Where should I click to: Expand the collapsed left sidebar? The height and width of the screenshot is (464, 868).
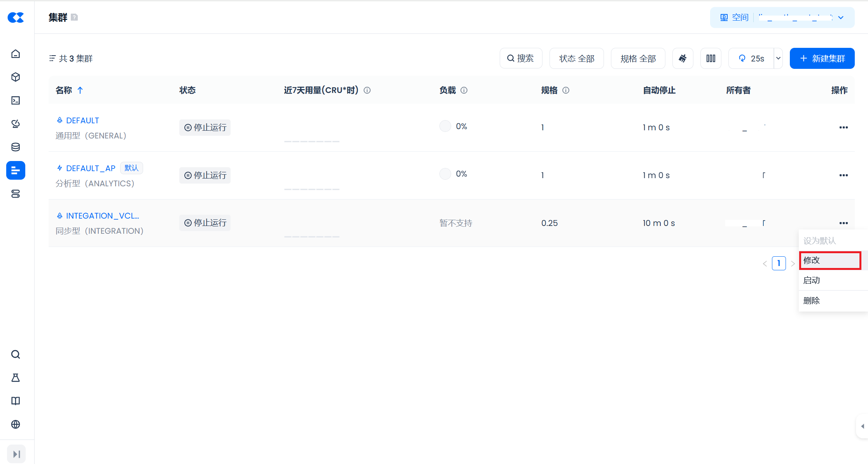(x=16, y=454)
